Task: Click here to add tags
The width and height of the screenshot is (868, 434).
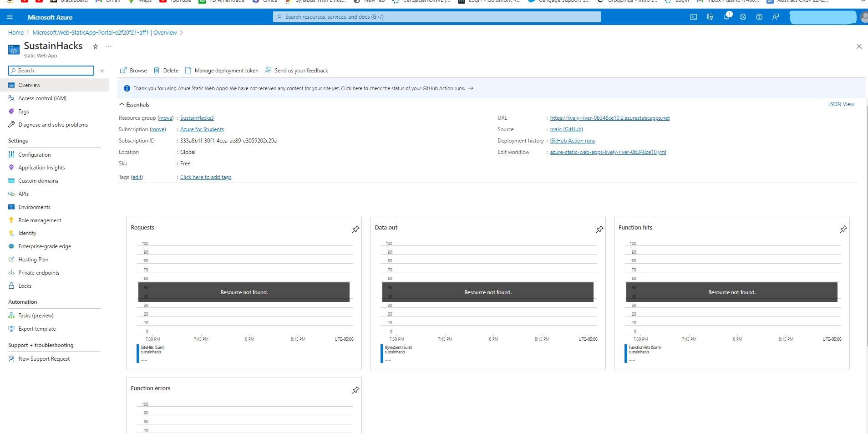Action: click(x=206, y=177)
